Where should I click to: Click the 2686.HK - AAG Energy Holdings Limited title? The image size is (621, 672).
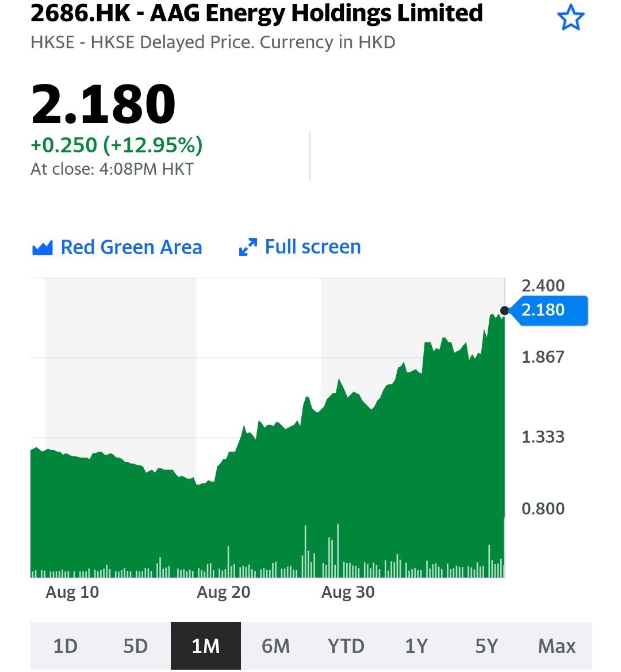[256, 13]
